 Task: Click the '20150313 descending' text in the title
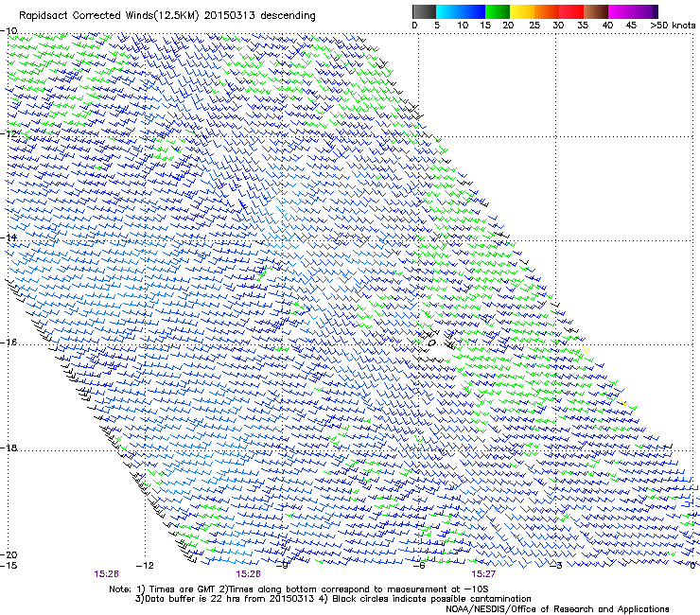260,16
